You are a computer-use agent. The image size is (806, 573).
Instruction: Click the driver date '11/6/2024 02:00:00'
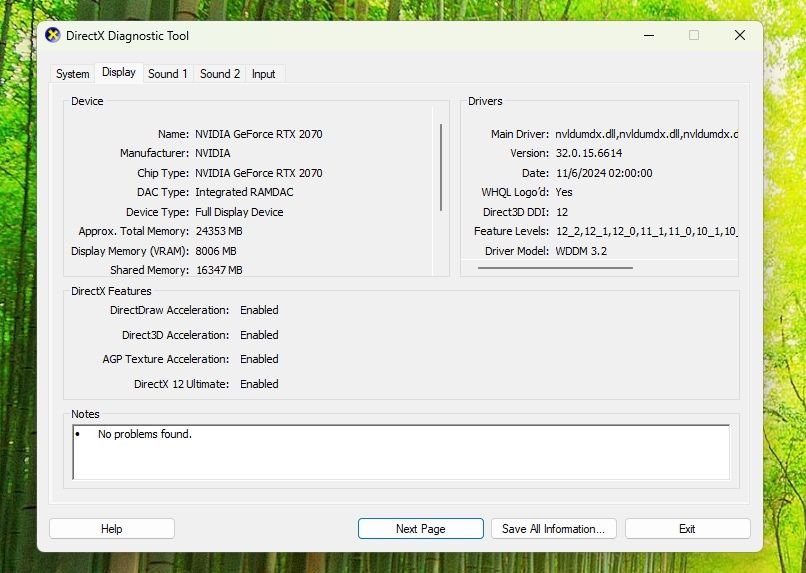604,173
